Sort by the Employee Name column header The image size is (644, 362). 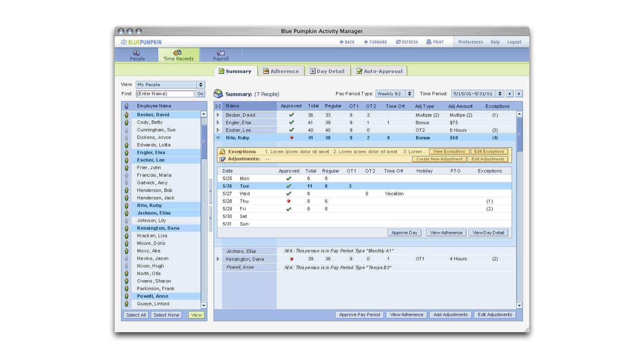pos(154,106)
